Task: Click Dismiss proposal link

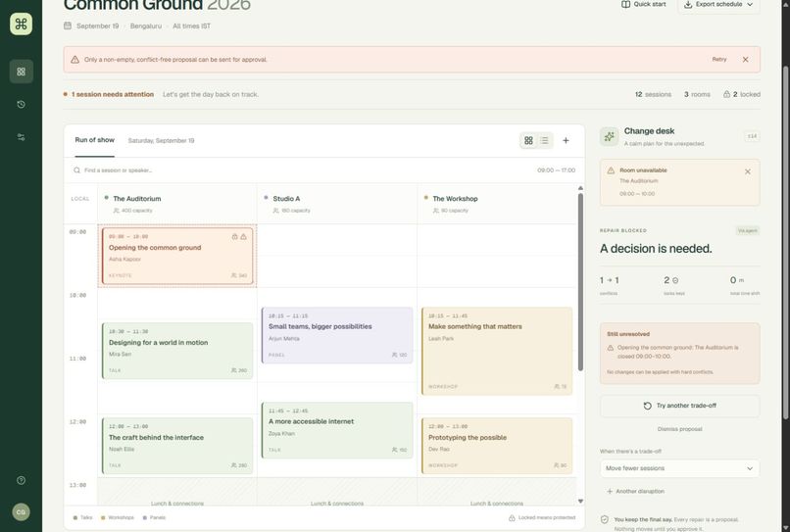Action: click(x=679, y=429)
